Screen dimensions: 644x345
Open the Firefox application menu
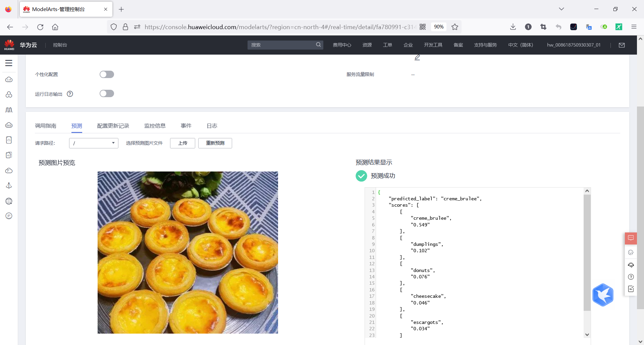click(x=634, y=27)
